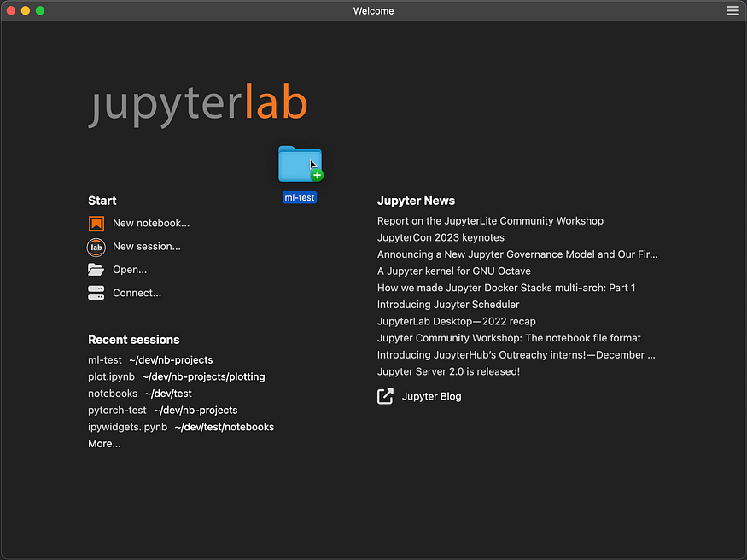Screen dimensions: 747x560
Task: Click the Connect server icon
Action: pyautogui.click(x=96, y=293)
